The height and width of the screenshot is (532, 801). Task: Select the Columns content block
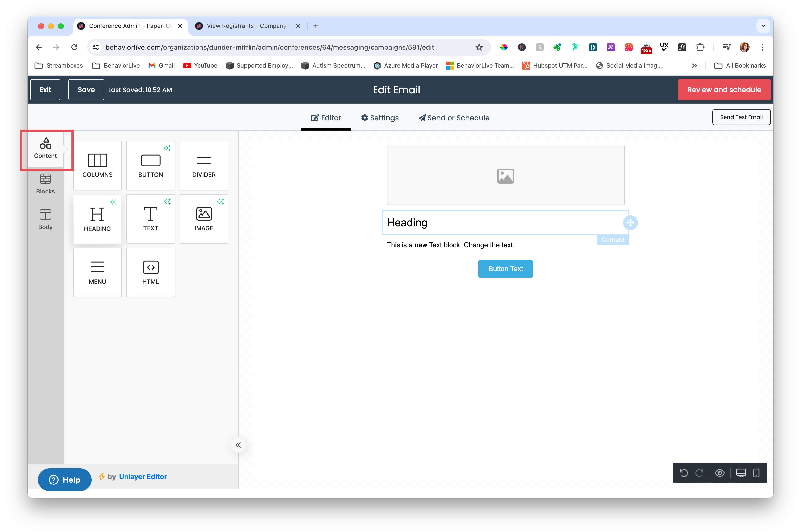coord(97,166)
